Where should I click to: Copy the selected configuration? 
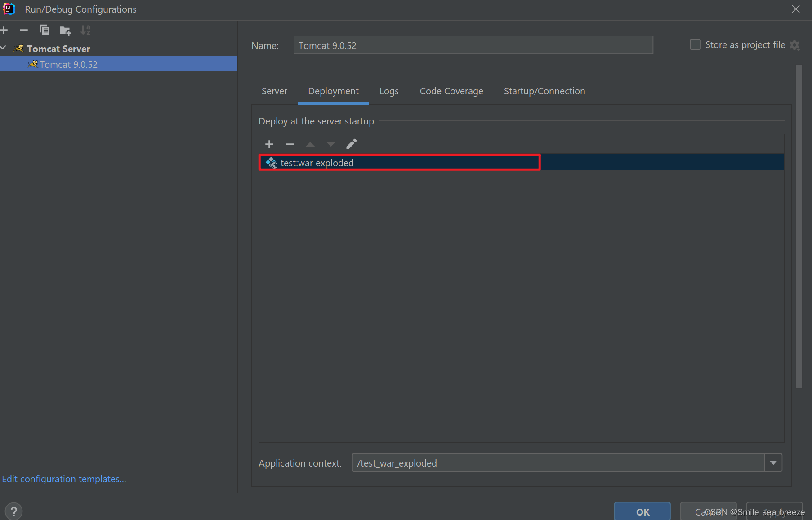point(45,30)
